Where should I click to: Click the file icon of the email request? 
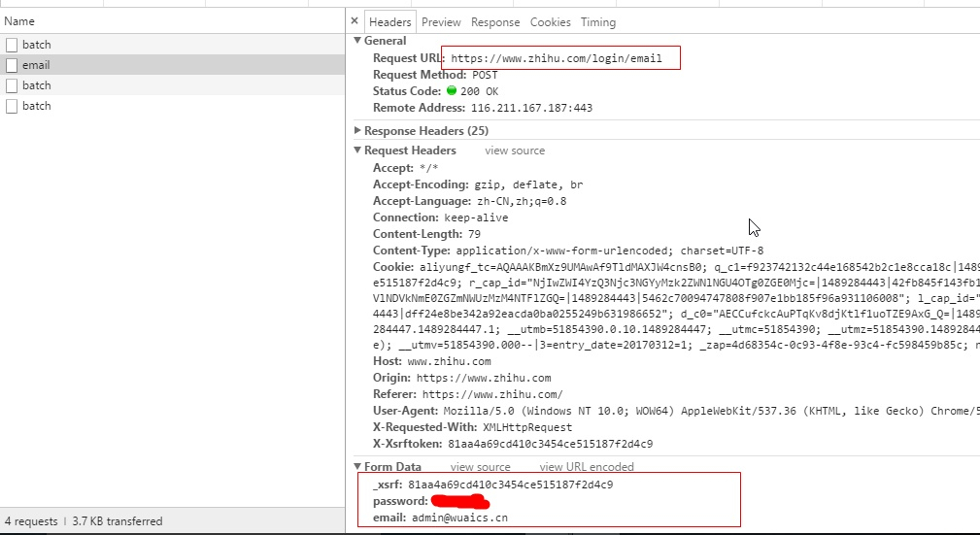click(12, 65)
